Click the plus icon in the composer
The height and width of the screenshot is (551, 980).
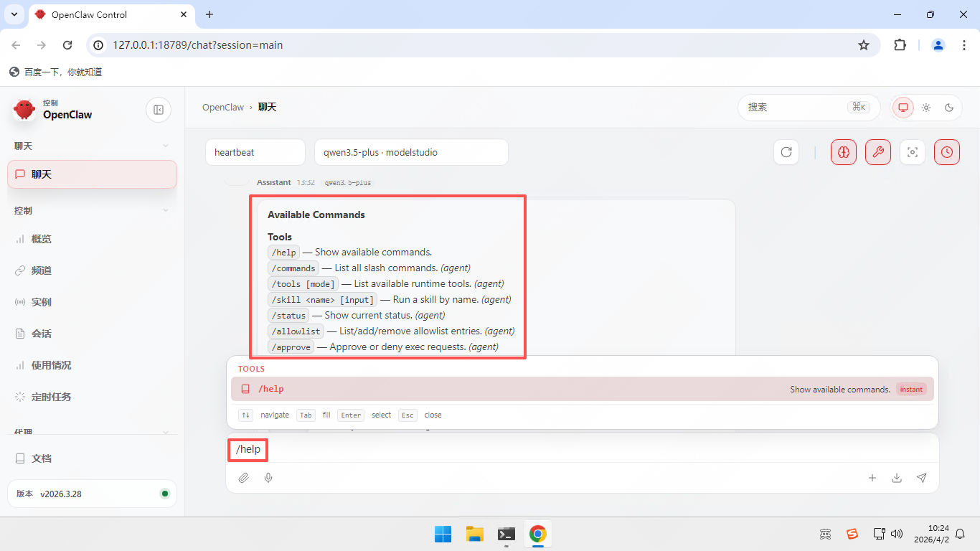(x=872, y=478)
